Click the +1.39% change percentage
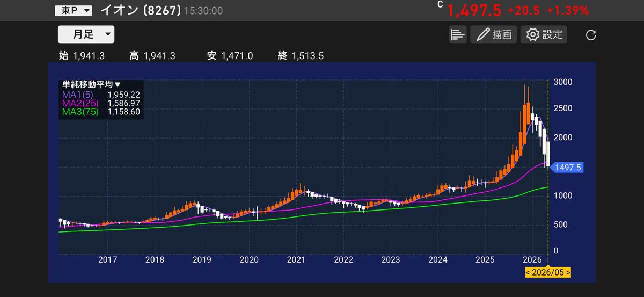This screenshot has width=644, height=297. coord(568,10)
